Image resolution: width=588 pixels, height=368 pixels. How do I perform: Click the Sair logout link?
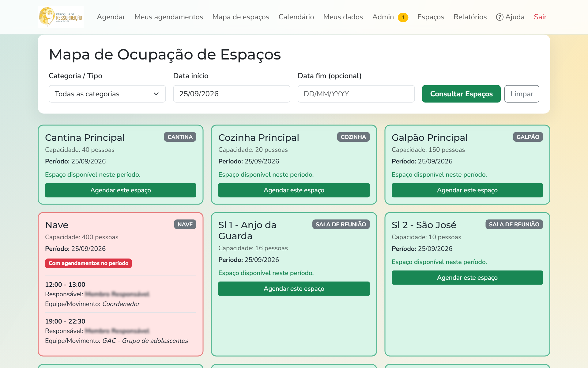(540, 17)
